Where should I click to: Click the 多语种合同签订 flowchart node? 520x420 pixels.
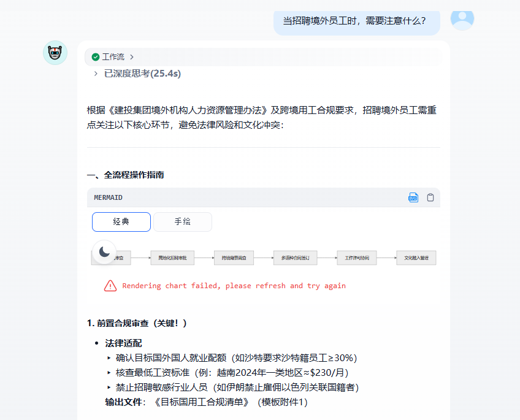(x=295, y=258)
